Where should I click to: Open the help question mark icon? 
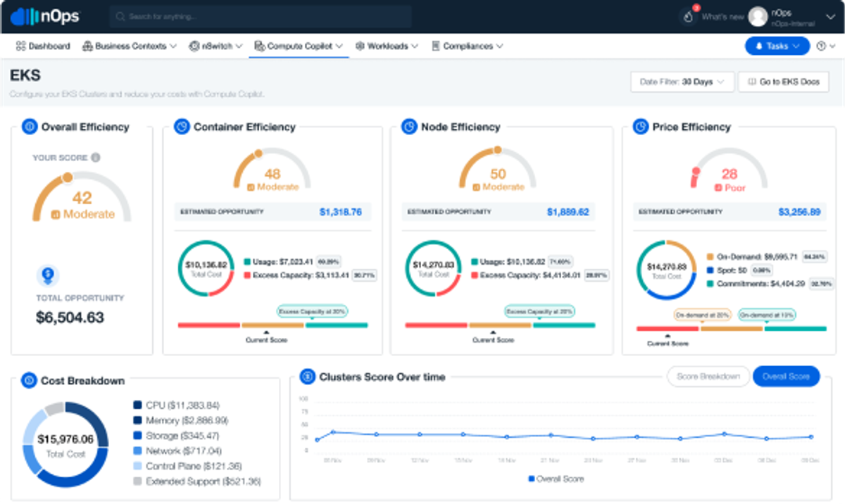821,46
